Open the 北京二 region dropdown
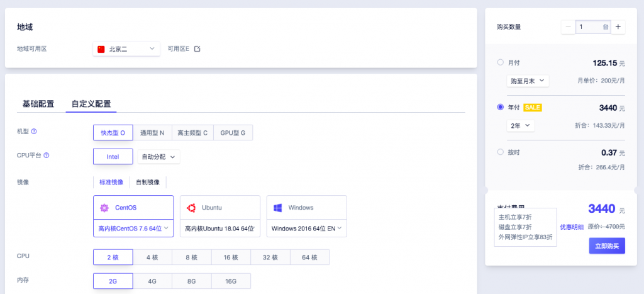Image resolution: width=644 pixels, height=294 pixels. [126, 49]
